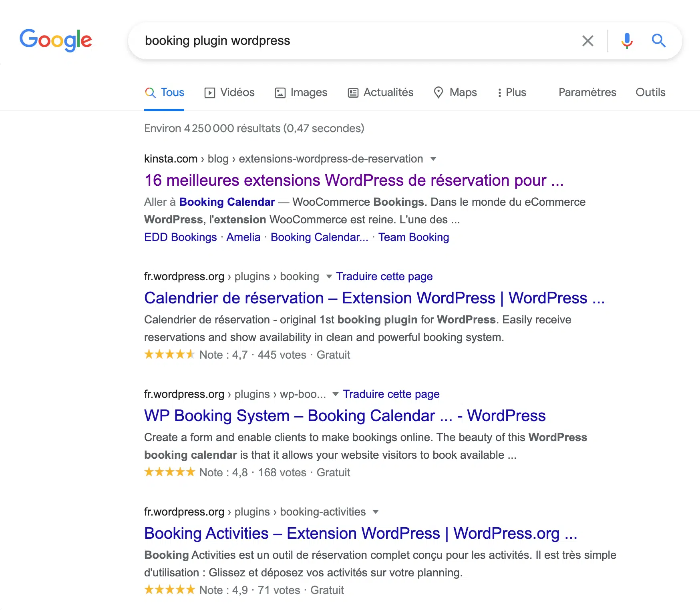Image resolution: width=700 pixels, height=610 pixels.
Task: Clear the search box with the X icon
Action: click(587, 41)
